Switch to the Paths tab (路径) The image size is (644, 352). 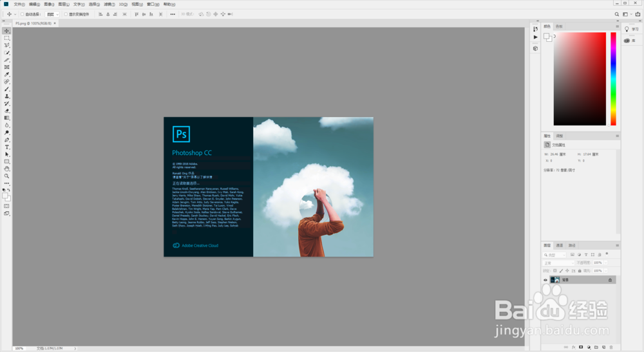tap(572, 245)
